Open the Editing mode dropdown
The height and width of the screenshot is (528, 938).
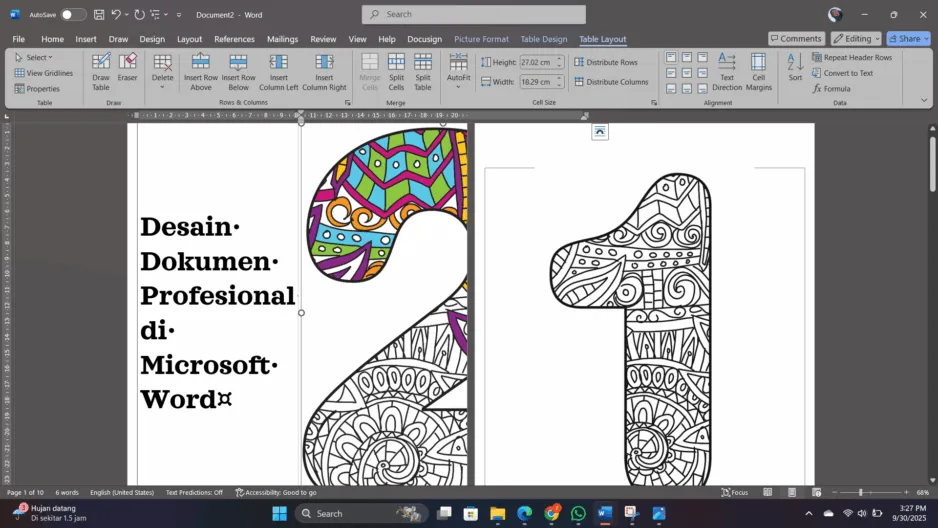pyautogui.click(x=856, y=38)
